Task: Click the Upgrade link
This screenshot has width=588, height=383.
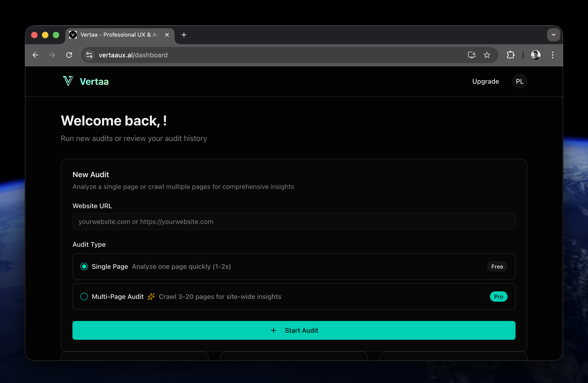Action: pos(485,82)
